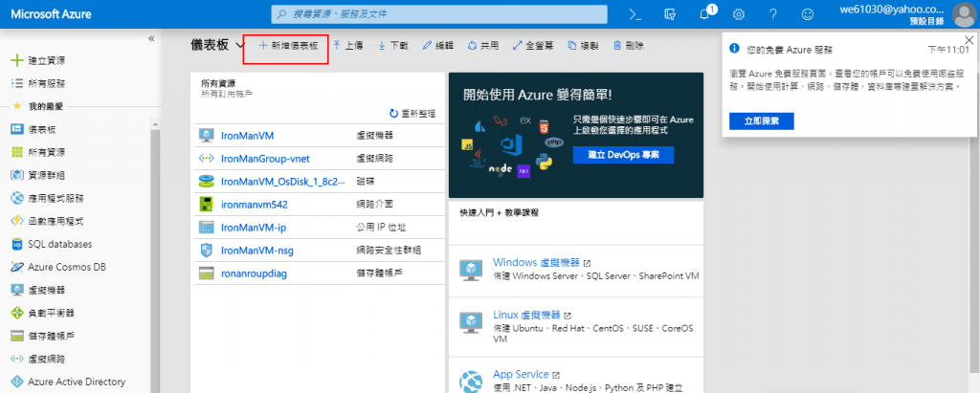The height and width of the screenshot is (393, 980).
Task: Click the 虛擬機器 sidebar icon
Action: coord(17,290)
